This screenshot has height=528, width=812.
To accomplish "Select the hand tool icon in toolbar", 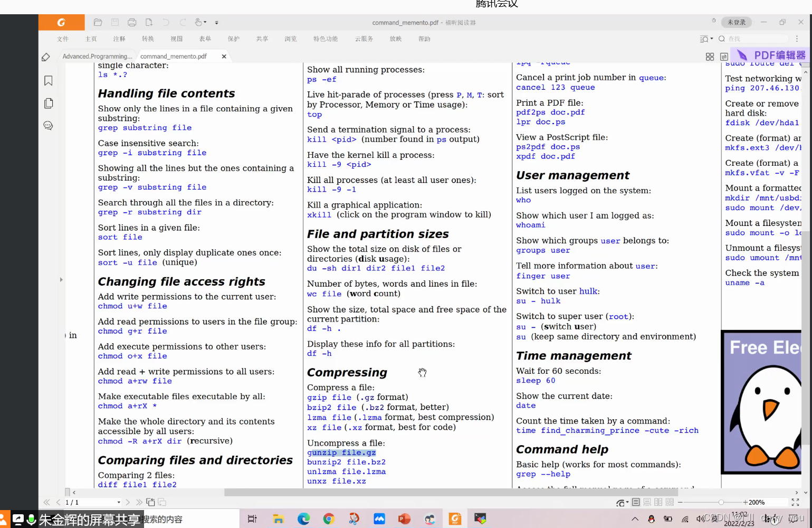I will [198, 22].
